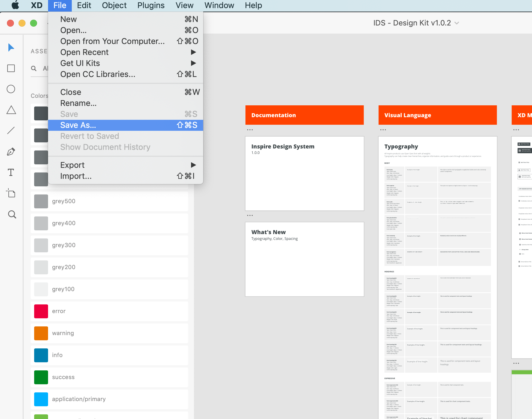This screenshot has height=419, width=532.
Task: Click the green success color swatch
Action: [41, 377]
